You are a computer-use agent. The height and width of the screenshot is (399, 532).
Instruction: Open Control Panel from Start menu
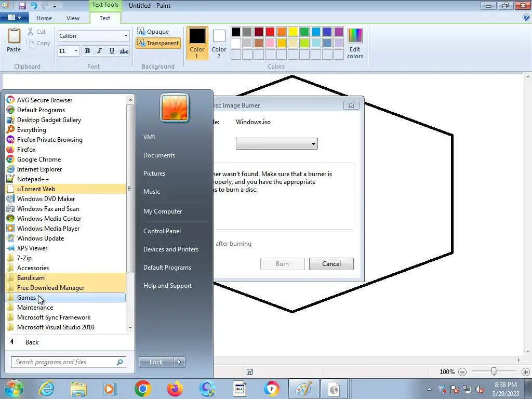click(162, 231)
